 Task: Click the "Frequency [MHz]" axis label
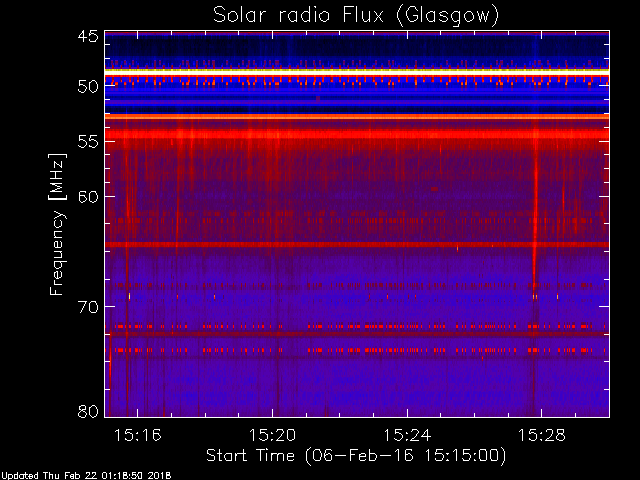(57, 224)
